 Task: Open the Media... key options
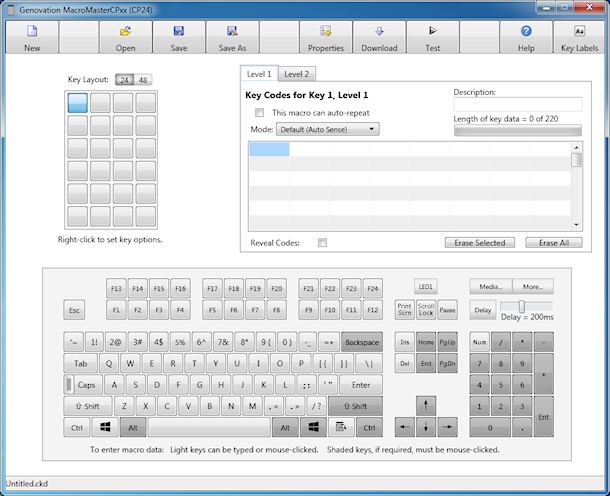coord(490,286)
